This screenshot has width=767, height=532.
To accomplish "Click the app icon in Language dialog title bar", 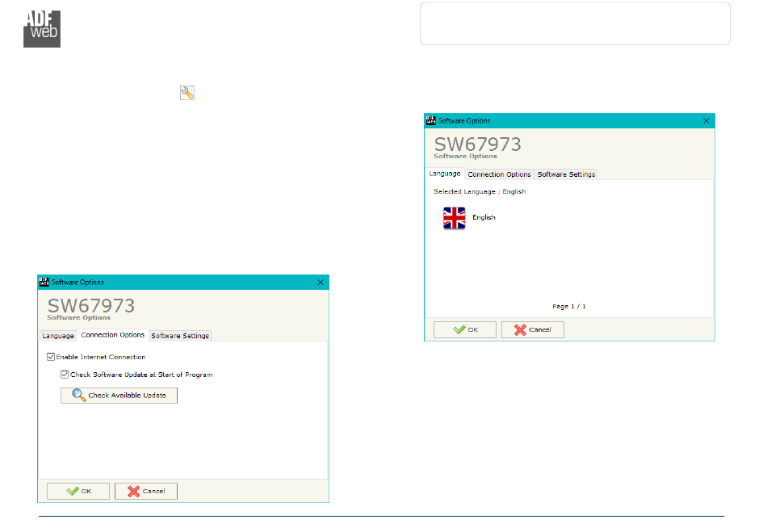I will [x=430, y=120].
